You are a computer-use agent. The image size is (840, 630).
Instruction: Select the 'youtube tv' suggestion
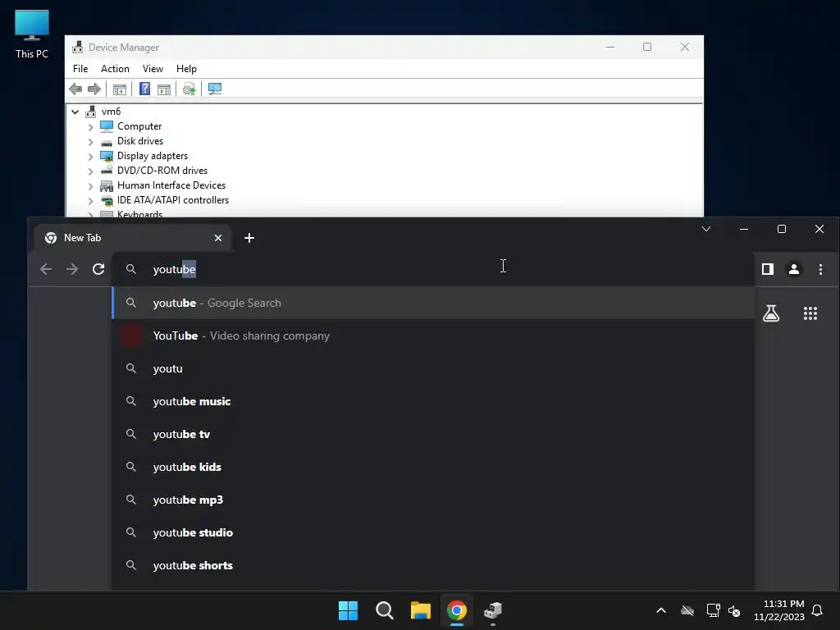tap(433, 434)
